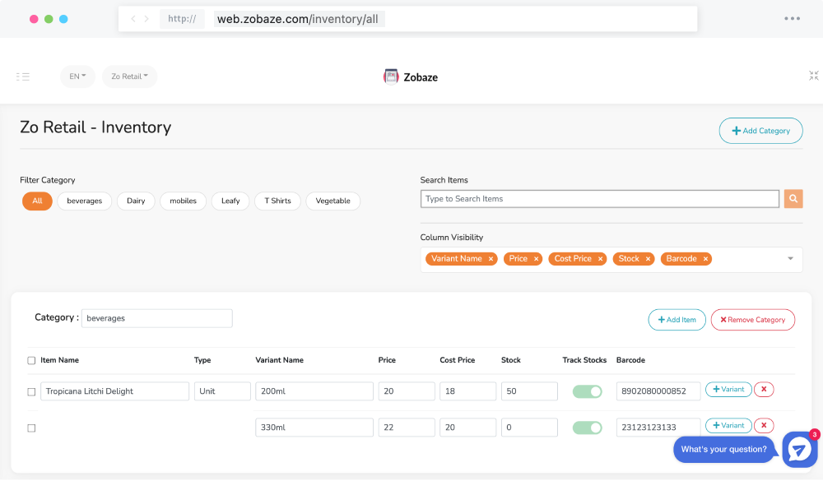This screenshot has width=823, height=504.
Task: Expand the Column Visibility dropdown arrow
Action: 790,258
